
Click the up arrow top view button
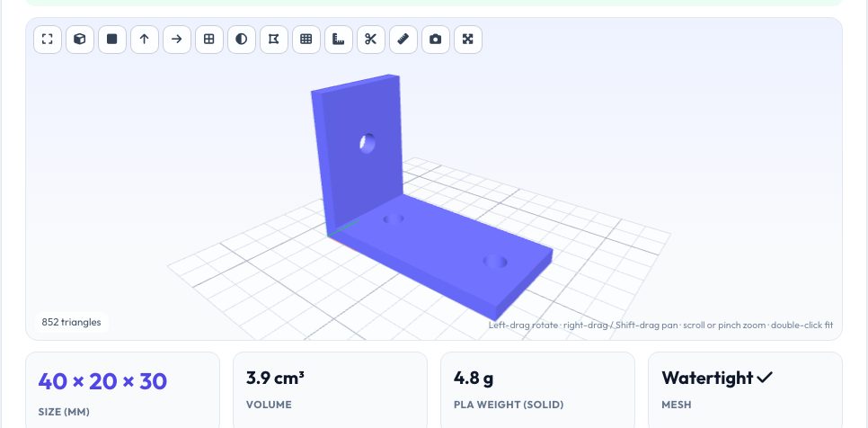pos(145,40)
